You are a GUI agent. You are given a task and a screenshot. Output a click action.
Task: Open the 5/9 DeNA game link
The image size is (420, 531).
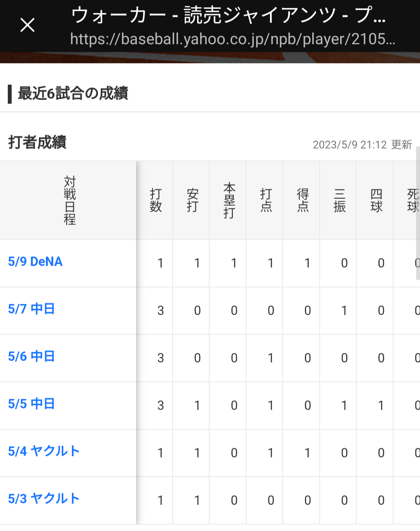(x=35, y=262)
